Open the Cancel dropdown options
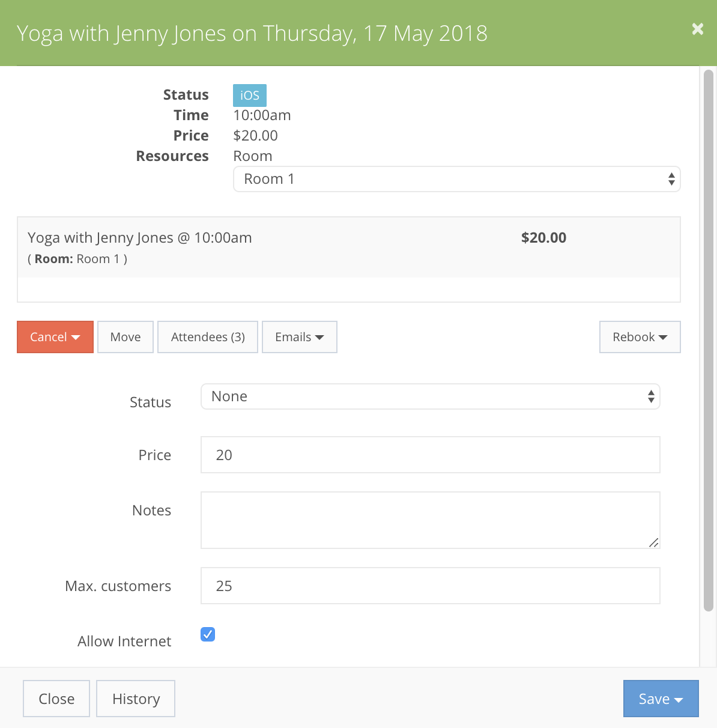 (55, 337)
